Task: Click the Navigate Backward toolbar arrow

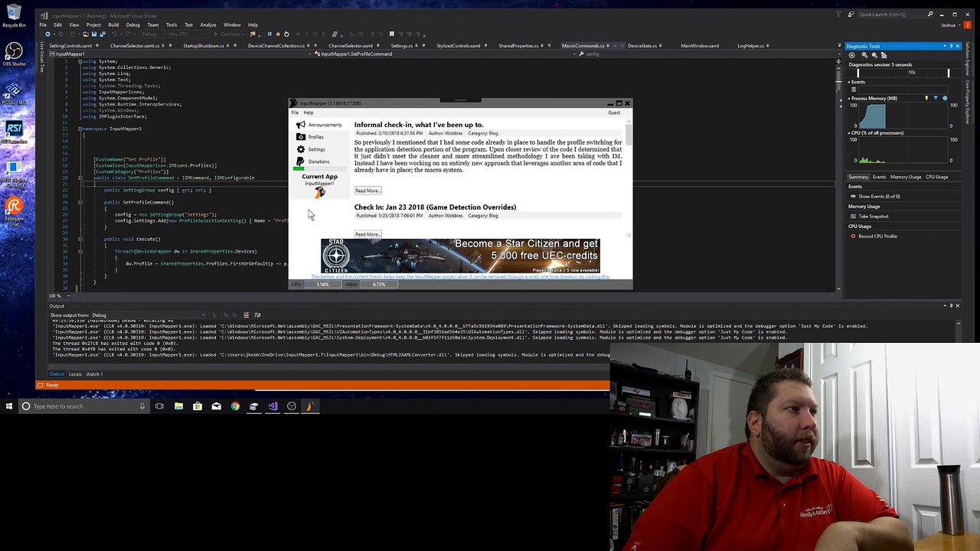Action: [47, 34]
